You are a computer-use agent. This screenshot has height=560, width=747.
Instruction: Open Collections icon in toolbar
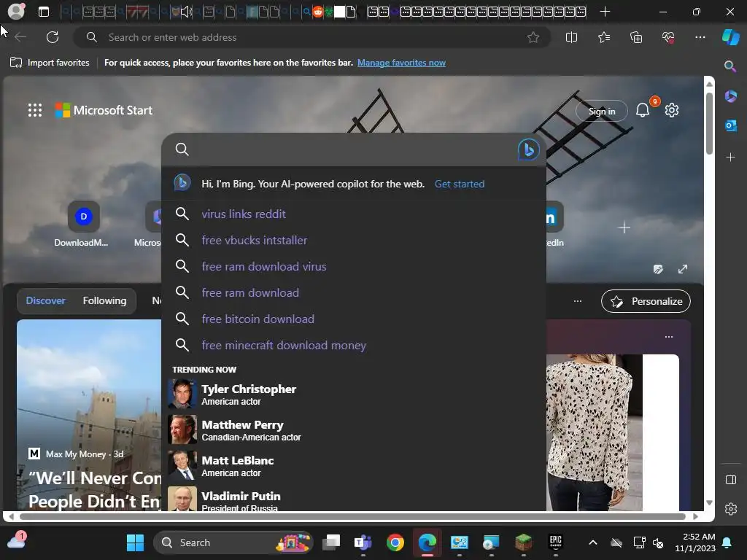pos(636,37)
